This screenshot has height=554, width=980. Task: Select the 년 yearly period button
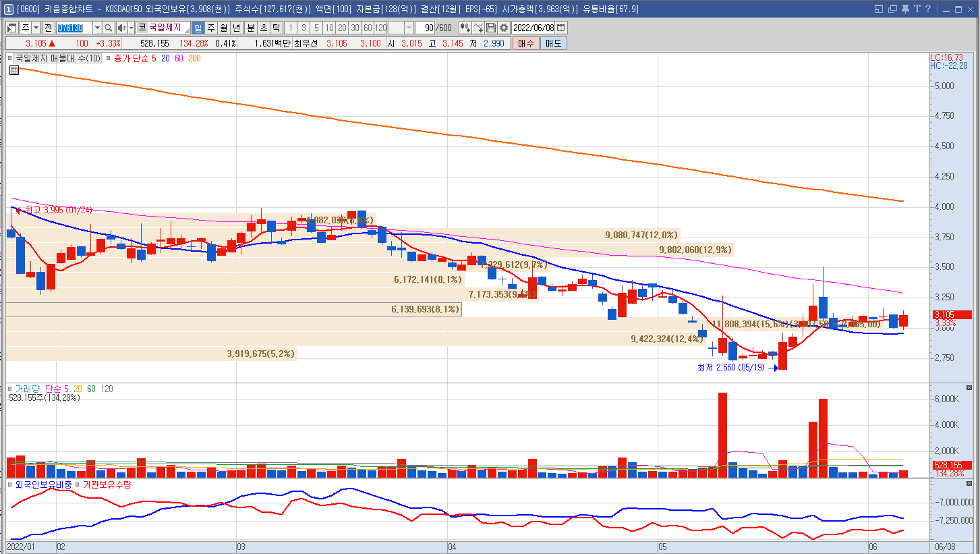pyautogui.click(x=236, y=28)
